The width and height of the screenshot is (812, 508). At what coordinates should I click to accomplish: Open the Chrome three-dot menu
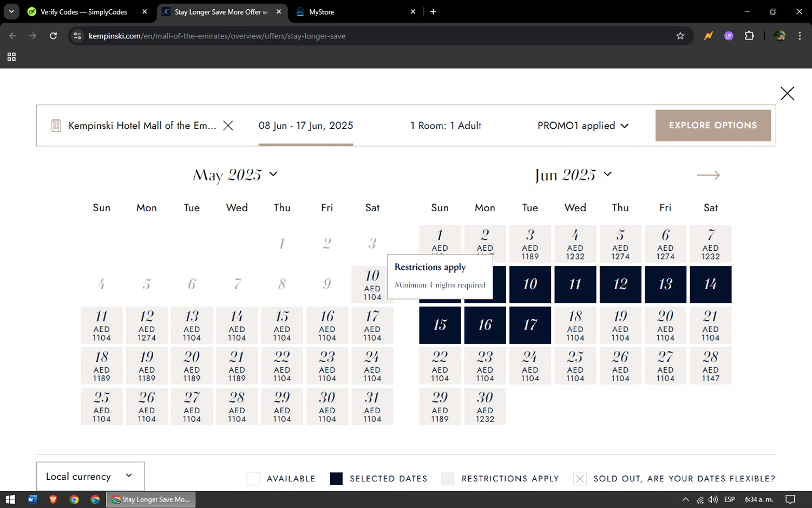pyautogui.click(x=800, y=36)
